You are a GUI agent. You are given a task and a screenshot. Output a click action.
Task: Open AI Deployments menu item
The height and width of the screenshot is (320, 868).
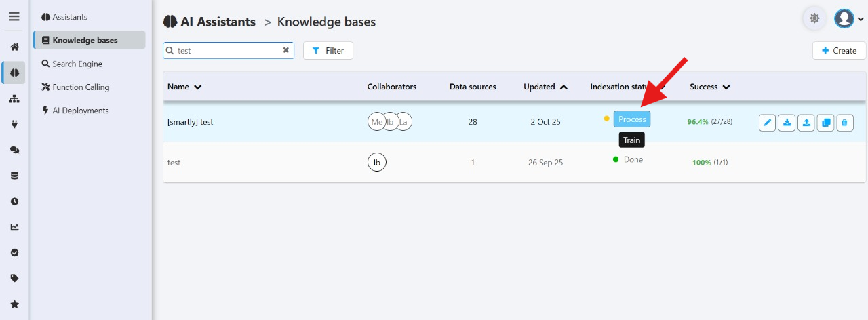pos(75,111)
